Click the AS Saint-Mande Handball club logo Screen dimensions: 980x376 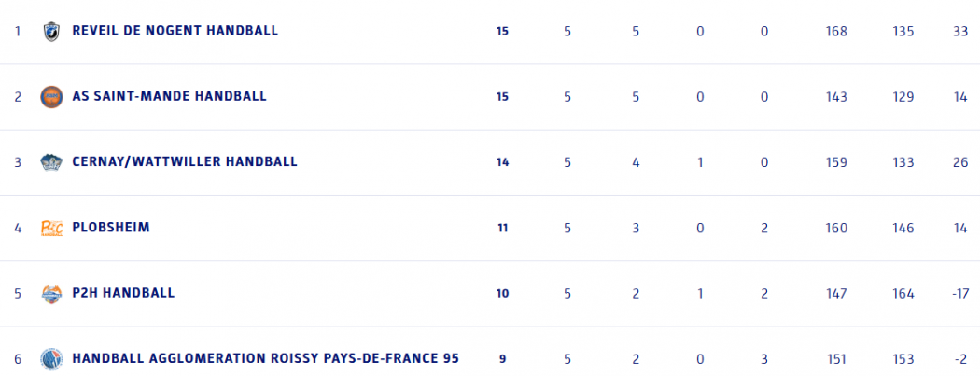coord(50,96)
